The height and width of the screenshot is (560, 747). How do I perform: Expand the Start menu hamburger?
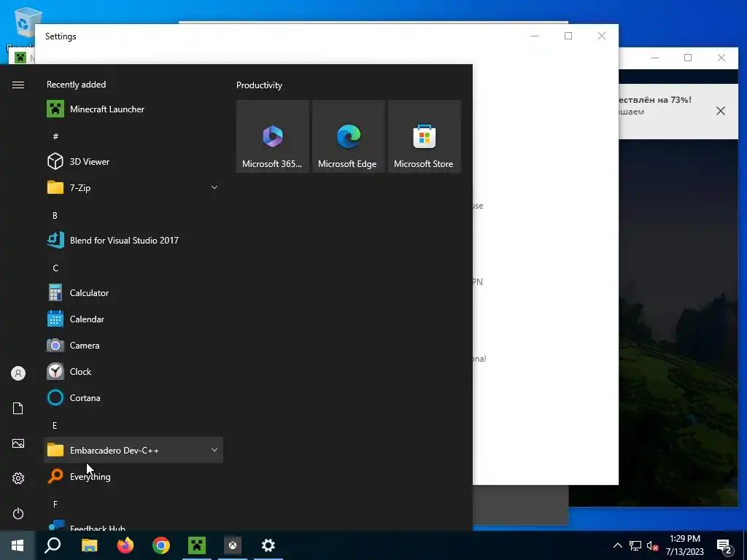tap(18, 85)
